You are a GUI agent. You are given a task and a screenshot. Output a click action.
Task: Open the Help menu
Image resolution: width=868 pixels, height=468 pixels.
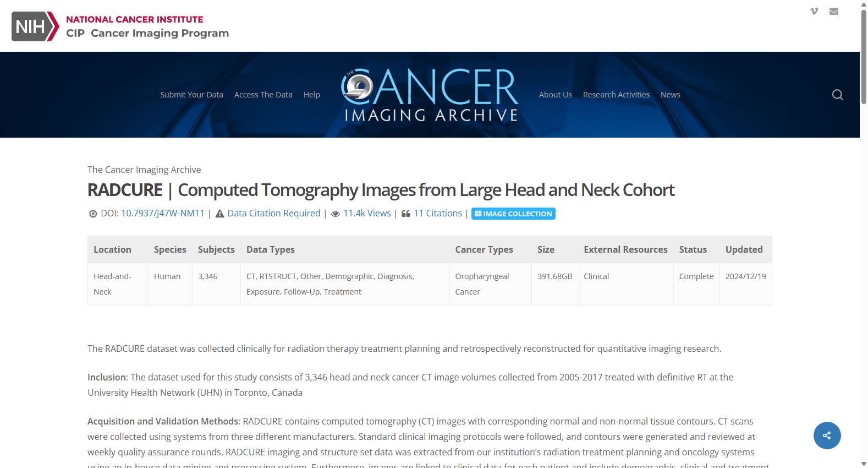tap(312, 95)
